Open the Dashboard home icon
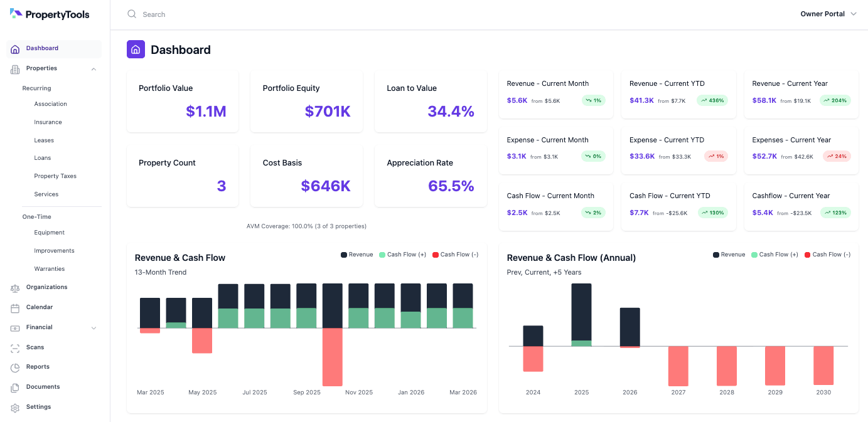 click(14, 48)
